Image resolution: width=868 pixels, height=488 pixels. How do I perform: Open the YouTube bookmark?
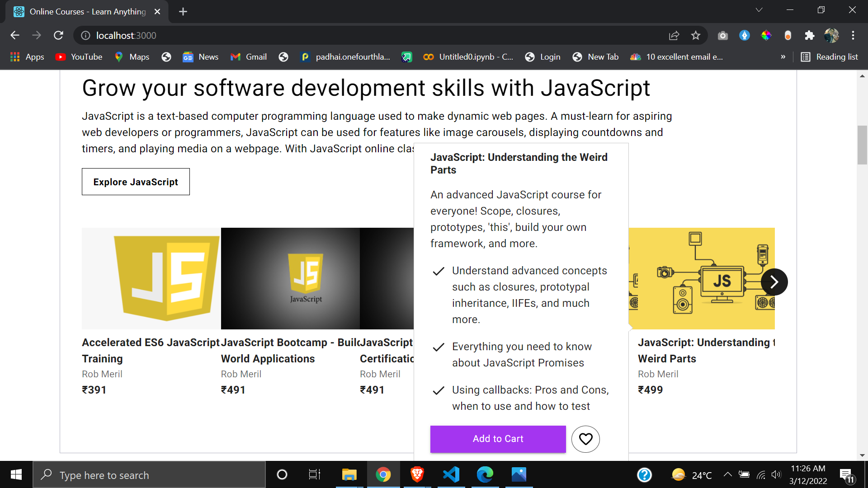point(79,57)
